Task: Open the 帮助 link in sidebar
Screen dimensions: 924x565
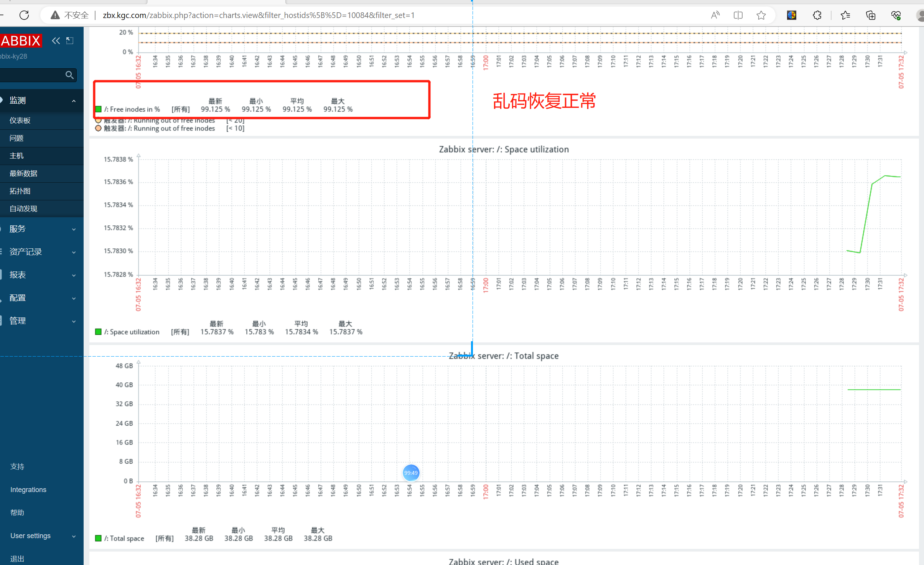Action: coord(17,513)
